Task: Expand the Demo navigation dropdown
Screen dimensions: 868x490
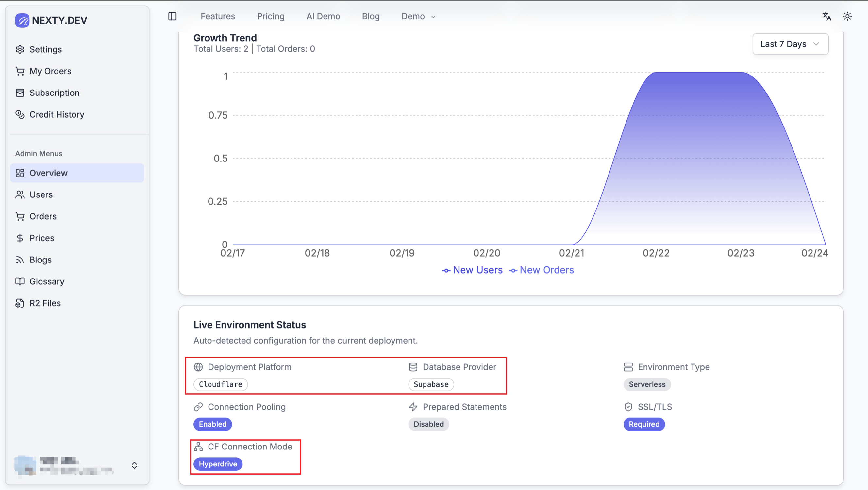Action: coord(418,16)
